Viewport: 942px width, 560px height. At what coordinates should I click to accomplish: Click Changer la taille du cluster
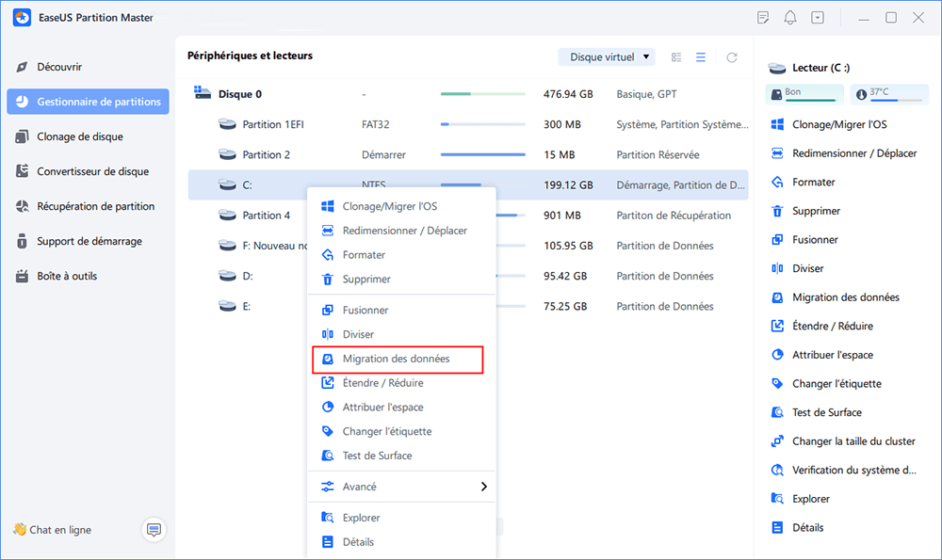[x=853, y=441]
